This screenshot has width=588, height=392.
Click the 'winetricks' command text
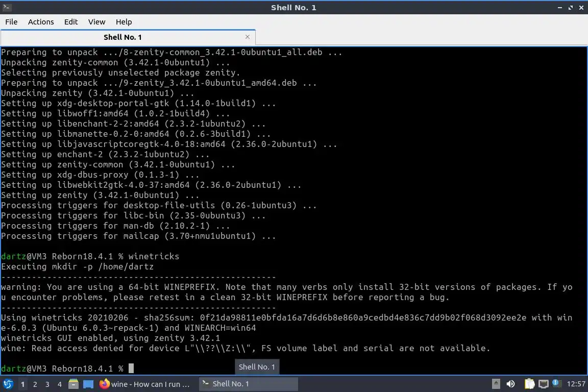(x=154, y=256)
